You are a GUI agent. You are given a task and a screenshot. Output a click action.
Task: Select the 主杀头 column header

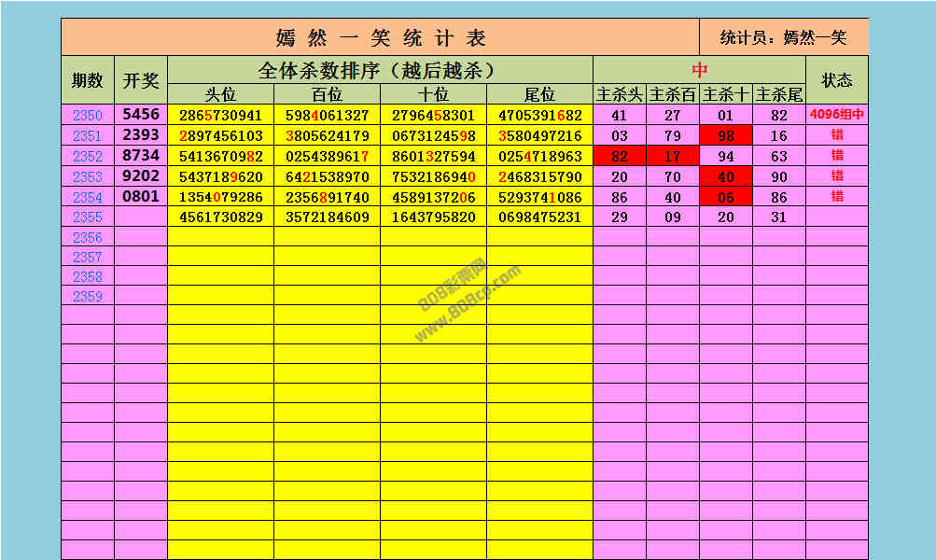620,94
